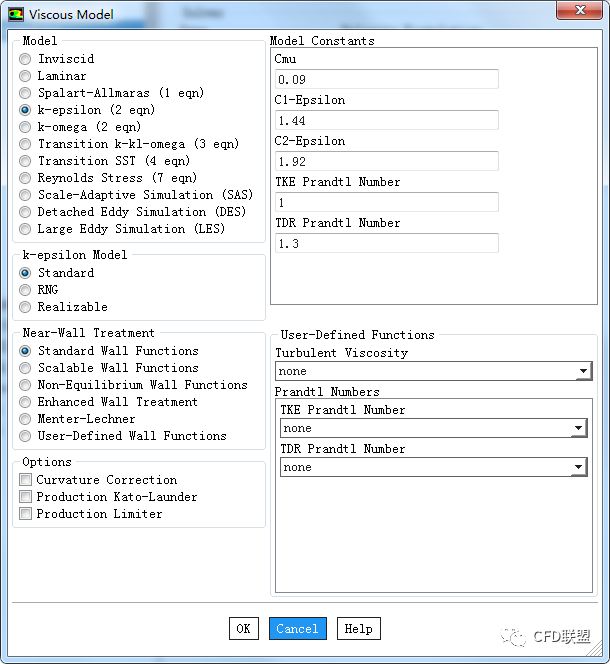Click the Fluent application icon in title bar

tap(16, 14)
